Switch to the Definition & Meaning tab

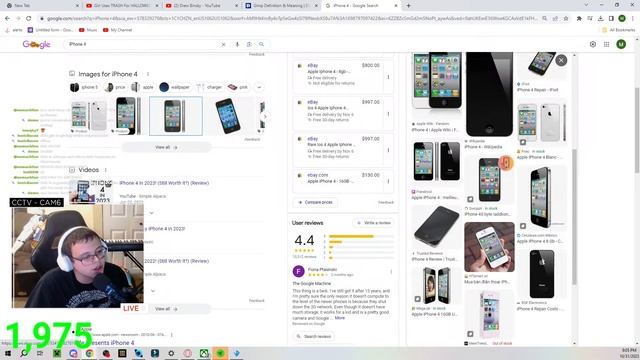[281, 6]
